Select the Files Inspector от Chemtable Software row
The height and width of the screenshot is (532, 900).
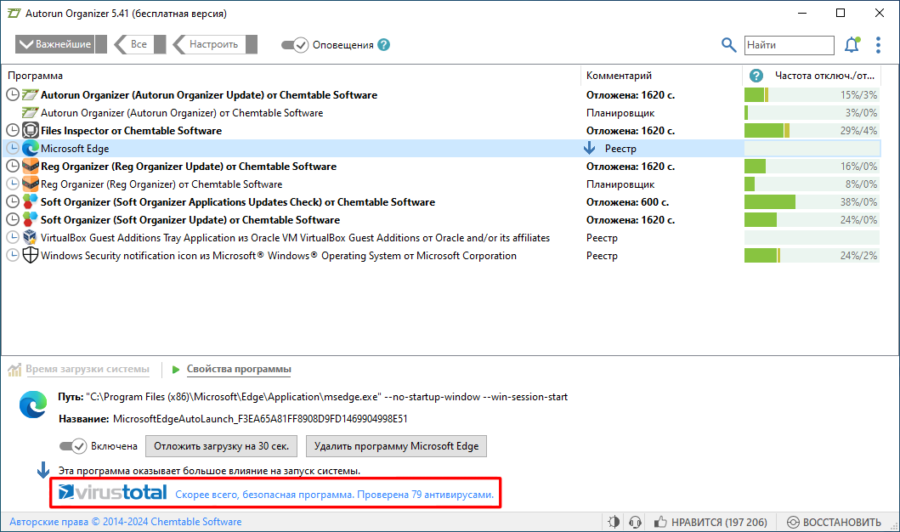[x=131, y=130]
